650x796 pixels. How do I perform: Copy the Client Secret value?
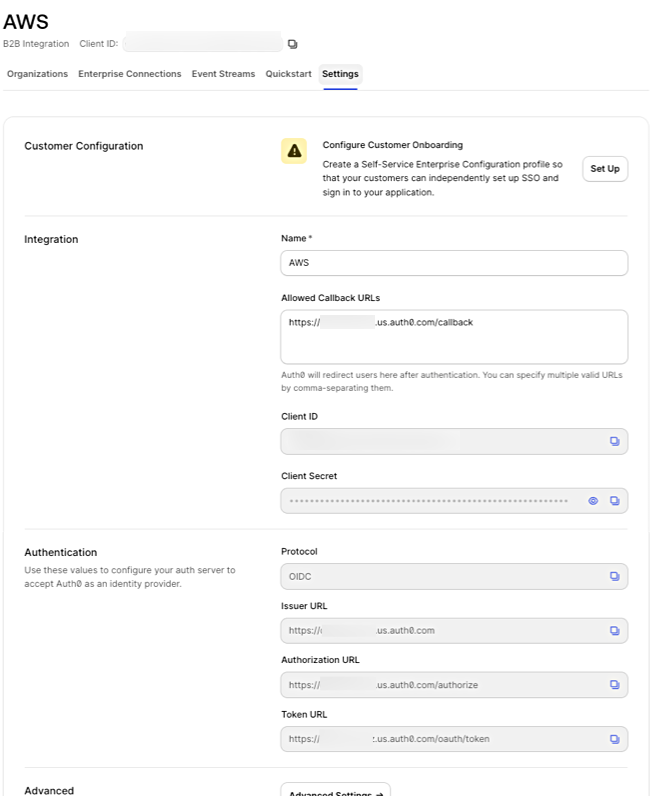pyautogui.click(x=614, y=501)
